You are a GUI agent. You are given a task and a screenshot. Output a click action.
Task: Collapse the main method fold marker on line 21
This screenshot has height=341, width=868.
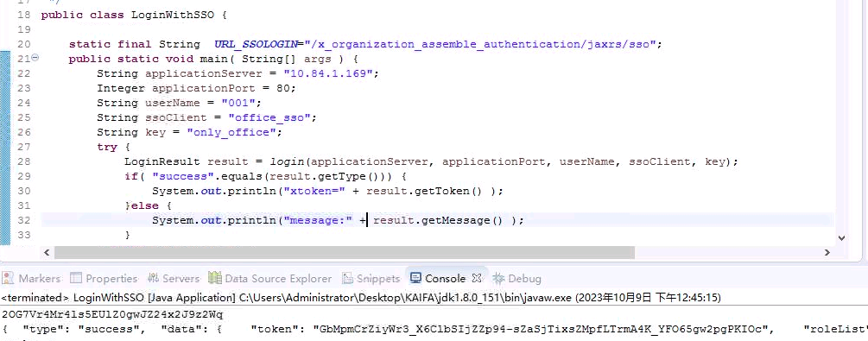click(x=35, y=57)
